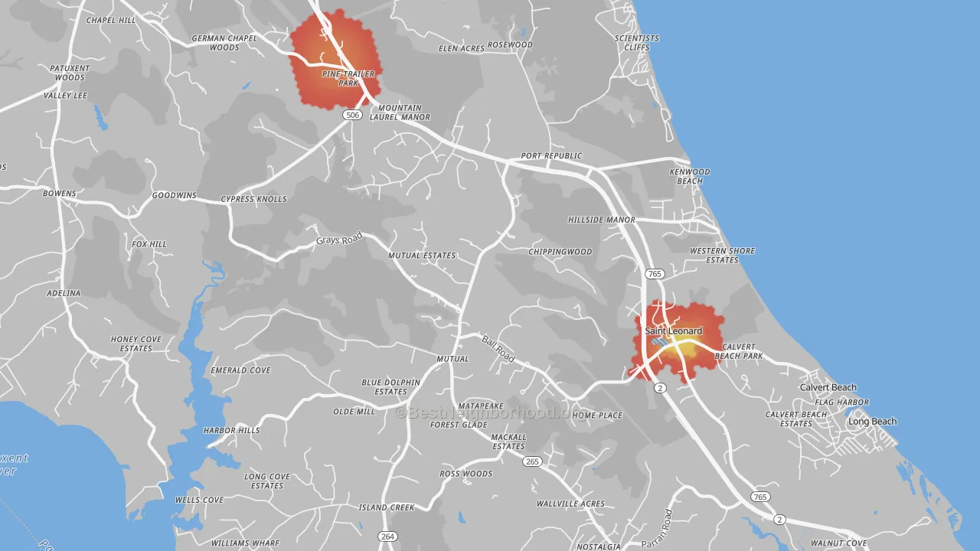Click the Western Shore Estates label
Image resolution: width=980 pixels, height=551 pixels.
click(722, 256)
